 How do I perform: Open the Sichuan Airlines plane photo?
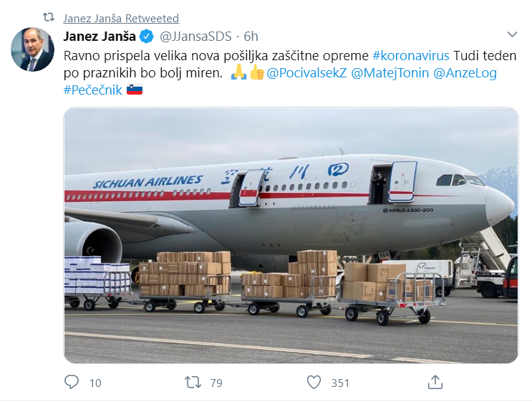[291, 235]
